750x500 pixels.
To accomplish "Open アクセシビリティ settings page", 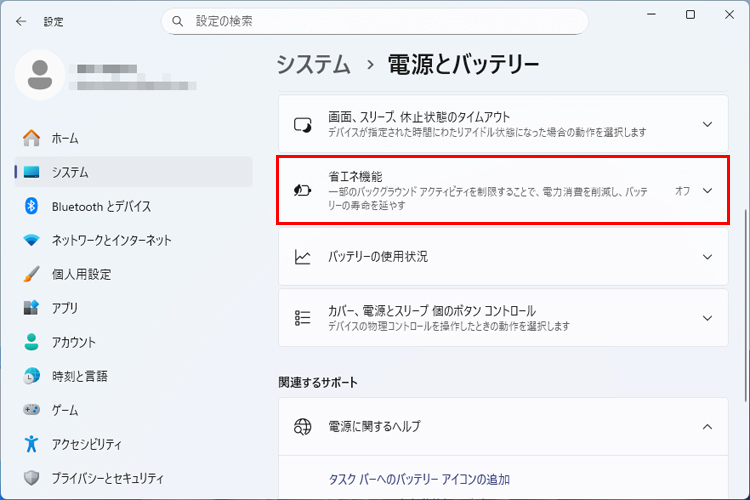I will pos(86,444).
